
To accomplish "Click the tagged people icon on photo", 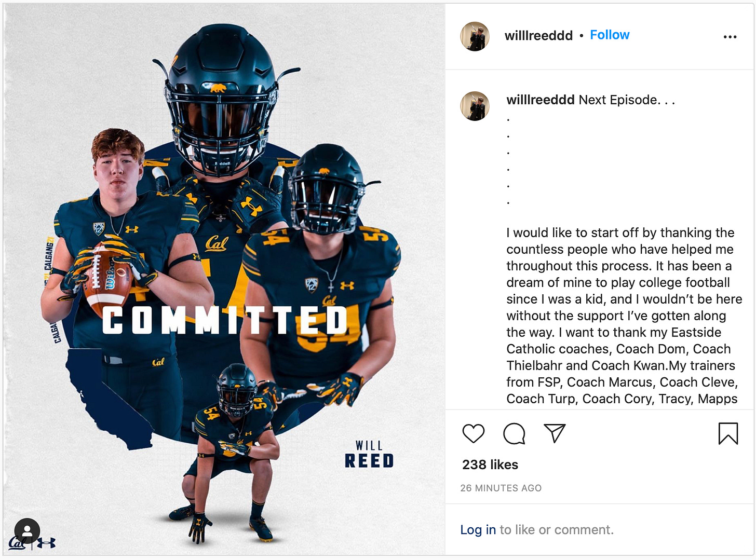I will point(27,531).
